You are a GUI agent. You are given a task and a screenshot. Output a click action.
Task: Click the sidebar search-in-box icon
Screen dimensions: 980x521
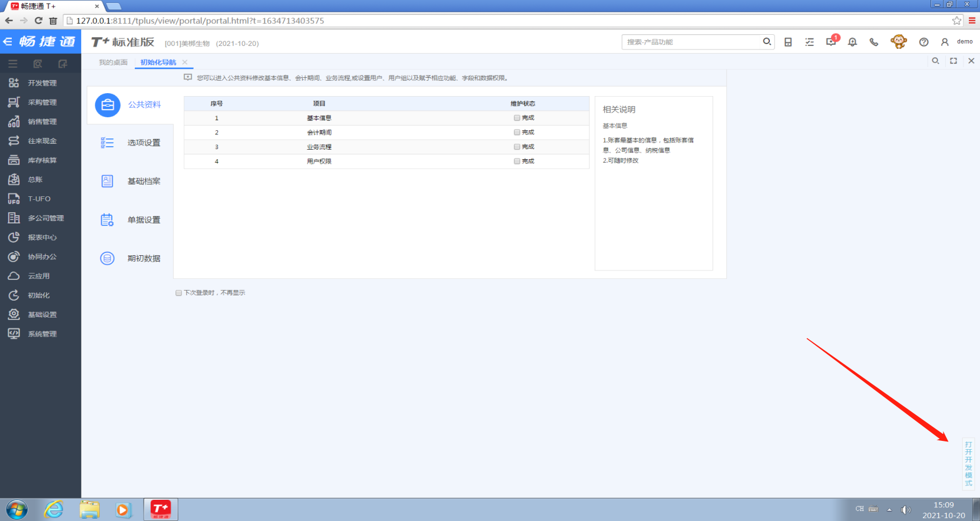pos(38,64)
